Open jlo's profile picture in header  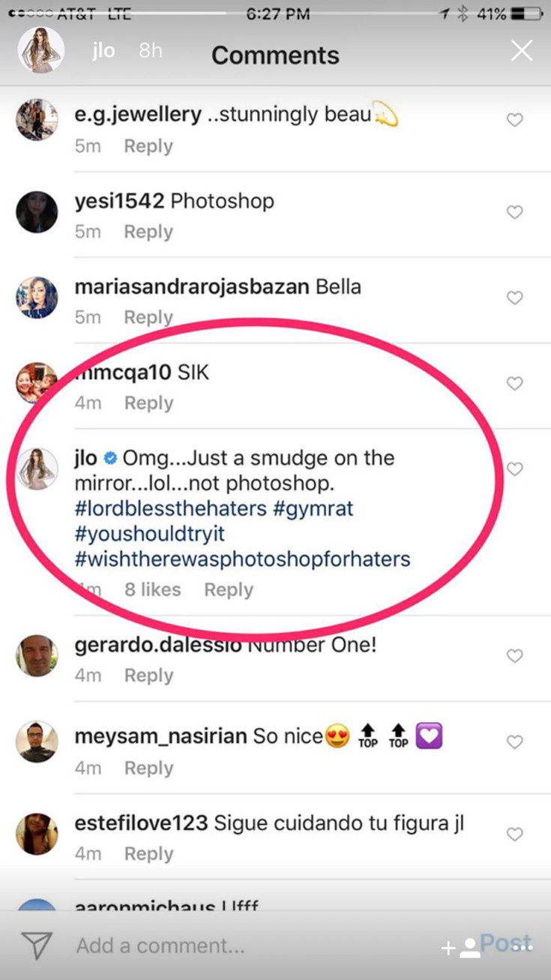(41, 51)
